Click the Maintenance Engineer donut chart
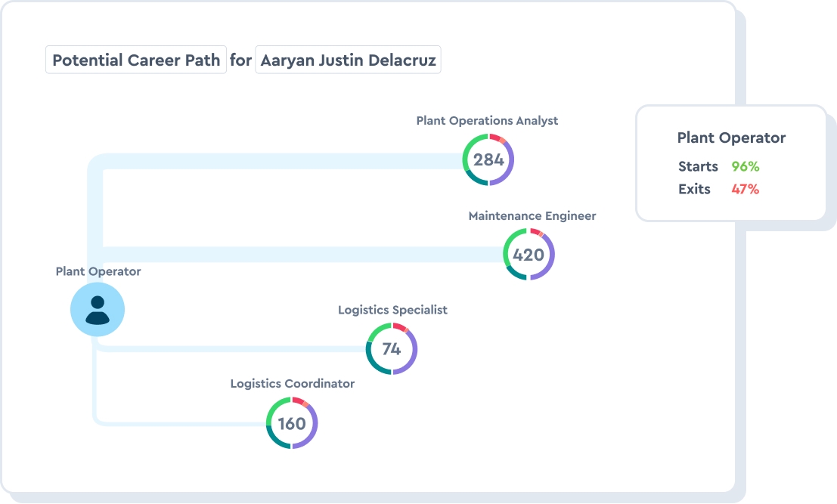837x504 pixels. (x=529, y=255)
